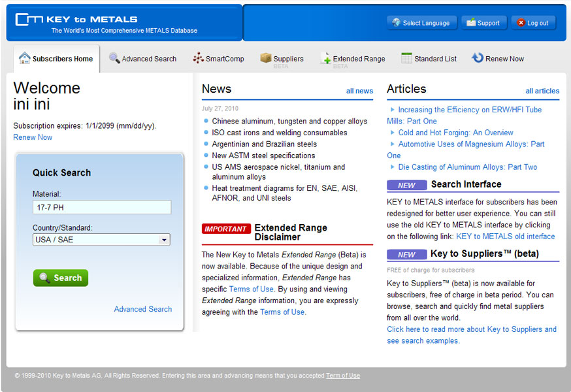Click the Renew Now refresh icon
This screenshot has width=571, height=392.
coord(478,58)
